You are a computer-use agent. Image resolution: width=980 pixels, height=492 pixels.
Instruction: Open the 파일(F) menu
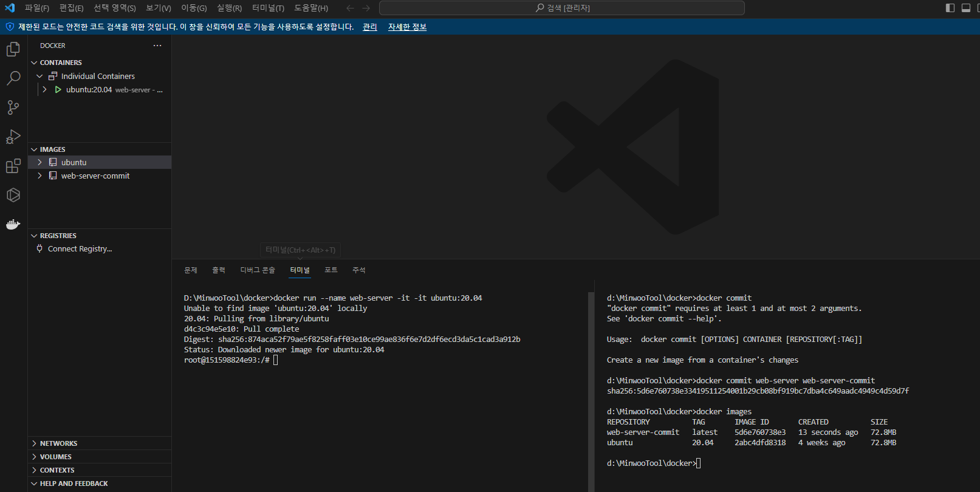coord(37,8)
